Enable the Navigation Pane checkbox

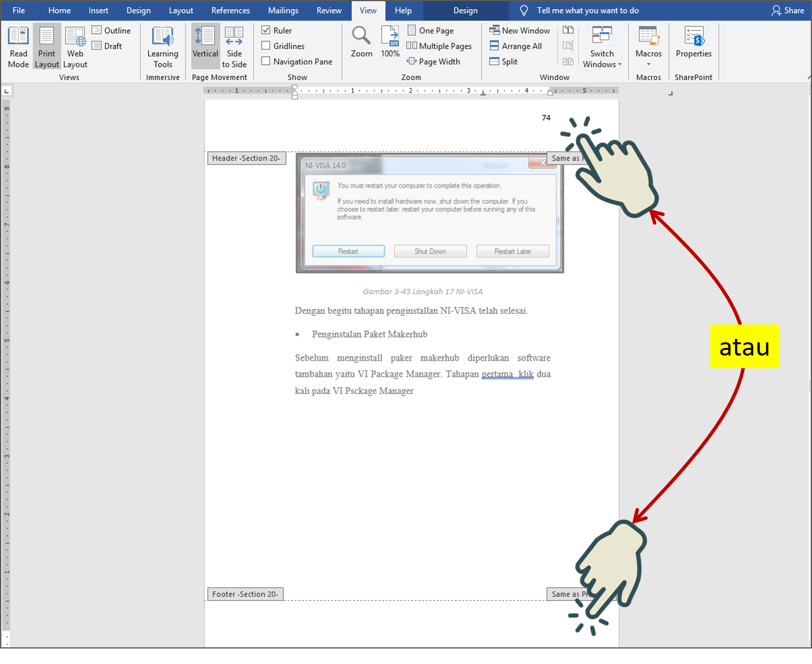[266, 61]
